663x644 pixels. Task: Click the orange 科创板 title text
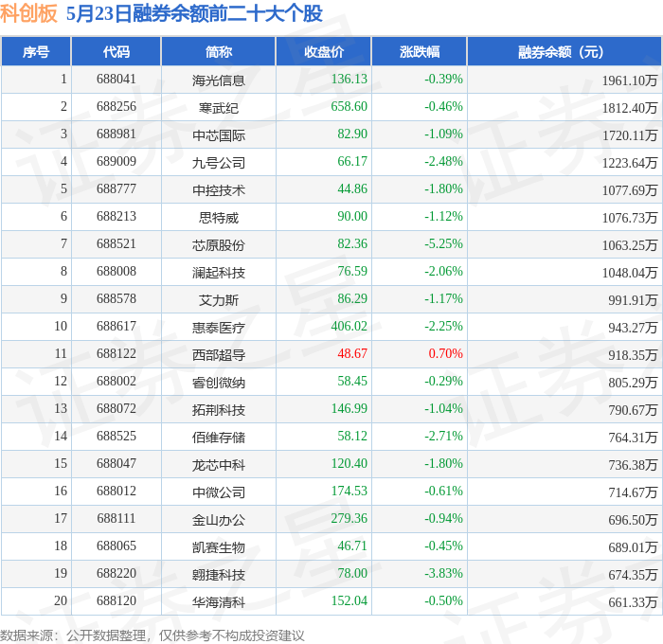point(28,13)
